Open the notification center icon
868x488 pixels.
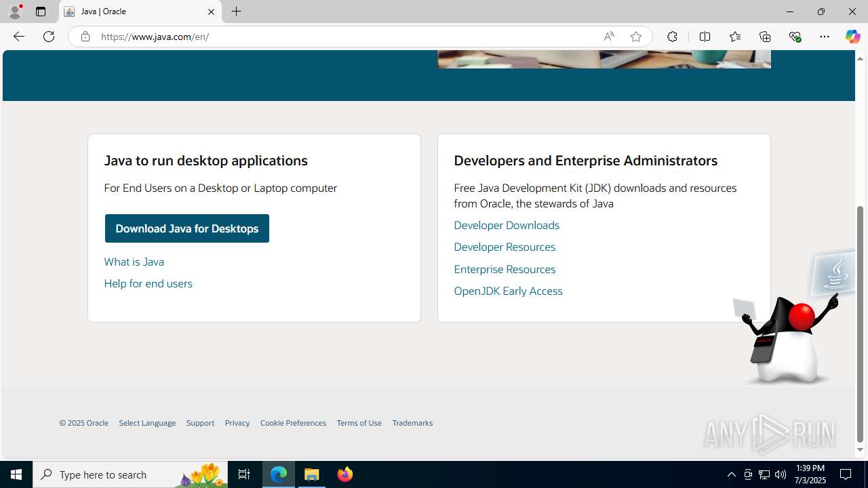pos(846,474)
